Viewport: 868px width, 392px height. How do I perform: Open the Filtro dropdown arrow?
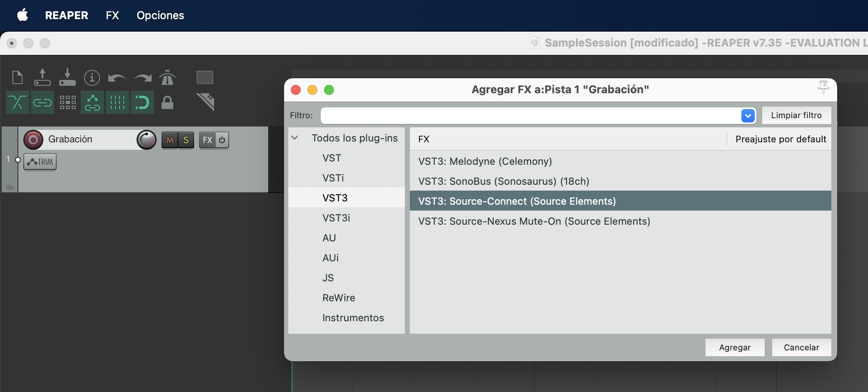coord(748,116)
